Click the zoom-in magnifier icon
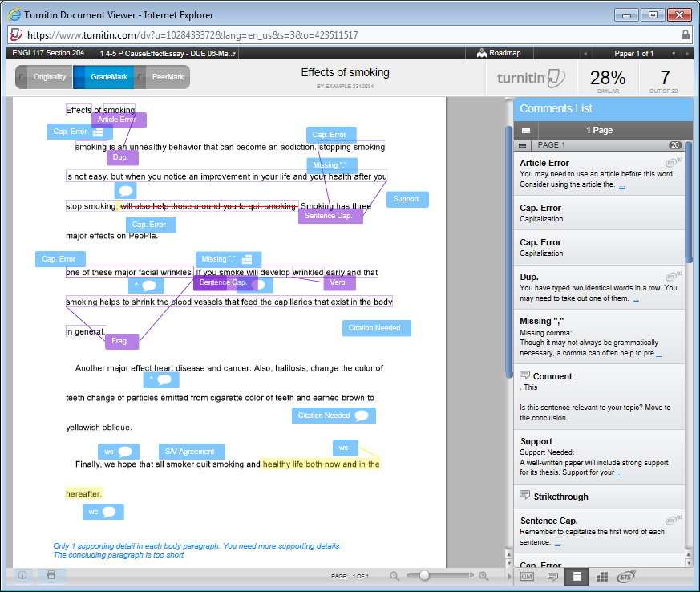 pos(484,576)
